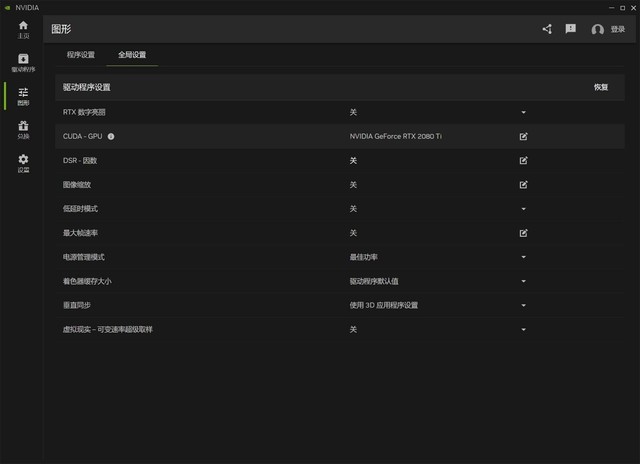Click the 驱动程序默认值 value
Image resolution: width=640 pixels, height=464 pixels.
374,281
